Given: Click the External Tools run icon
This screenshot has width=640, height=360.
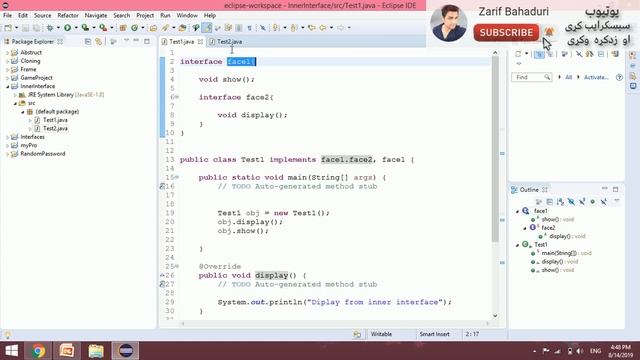Looking at the screenshot, I should click(103, 28).
